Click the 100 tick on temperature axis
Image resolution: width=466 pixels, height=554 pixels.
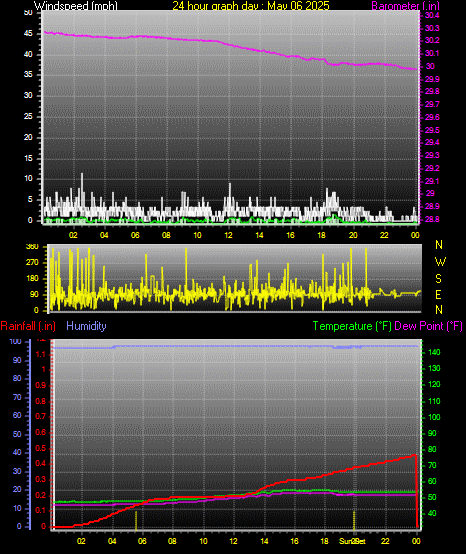[x=434, y=417]
